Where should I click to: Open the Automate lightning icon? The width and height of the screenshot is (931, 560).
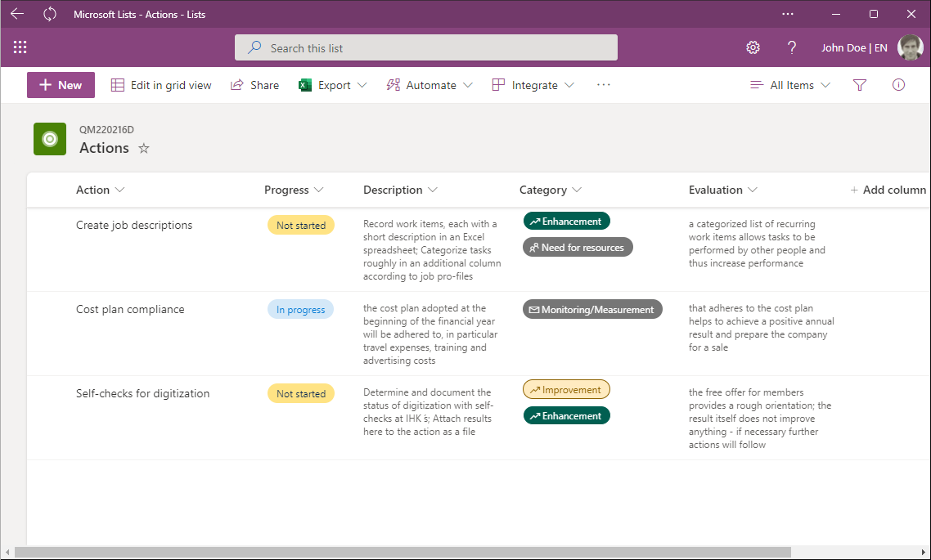point(394,84)
